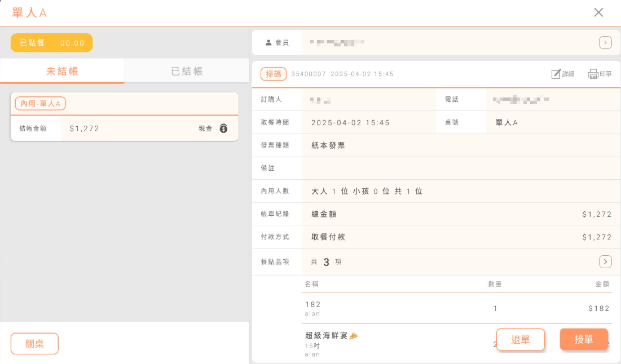Switch to the 已結帳 tab
Image resolution: width=621 pixels, height=364 pixels.
(x=187, y=71)
